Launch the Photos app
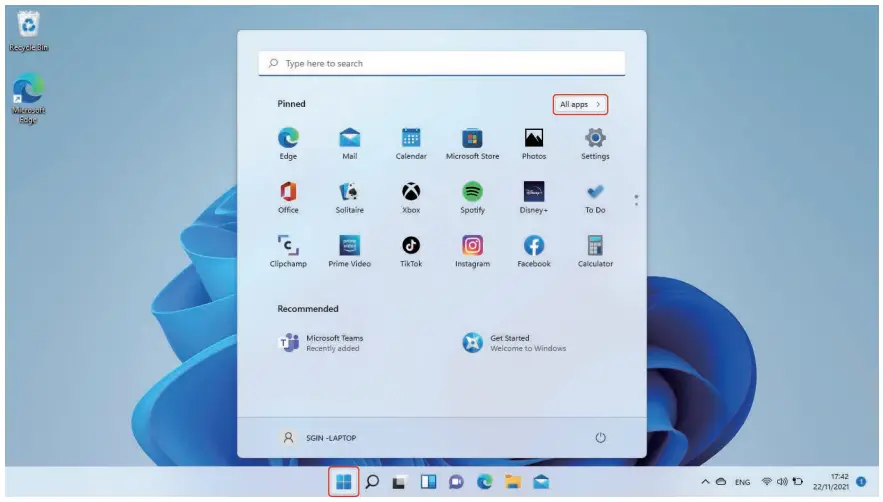The height and width of the screenshot is (502, 883). [x=533, y=144]
